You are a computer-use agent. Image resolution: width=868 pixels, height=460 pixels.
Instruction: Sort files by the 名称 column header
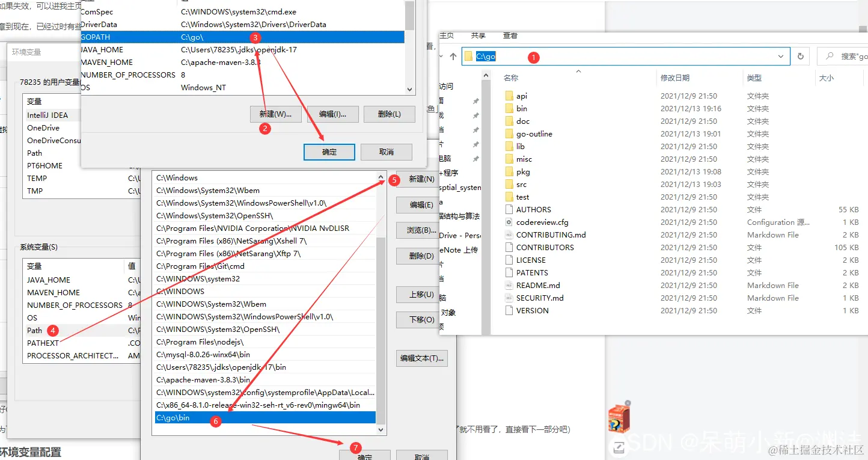(511, 78)
